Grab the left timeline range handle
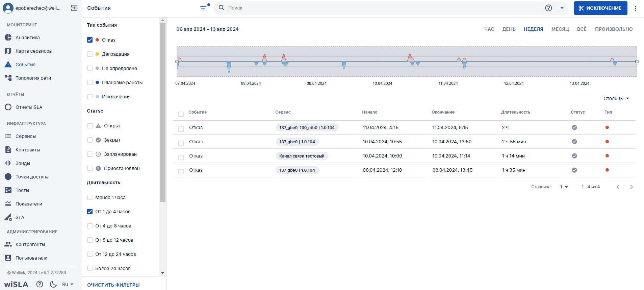The image size is (644, 290). pyautogui.click(x=177, y=62)
